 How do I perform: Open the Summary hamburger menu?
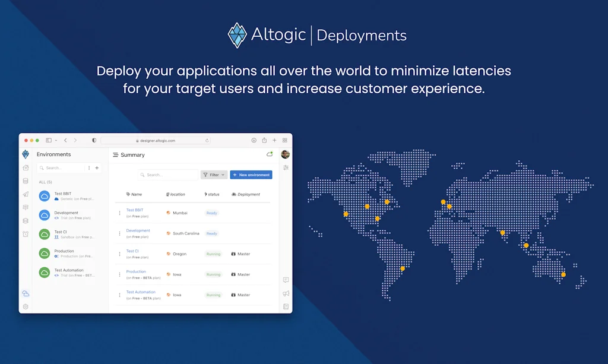click(115, 154)
